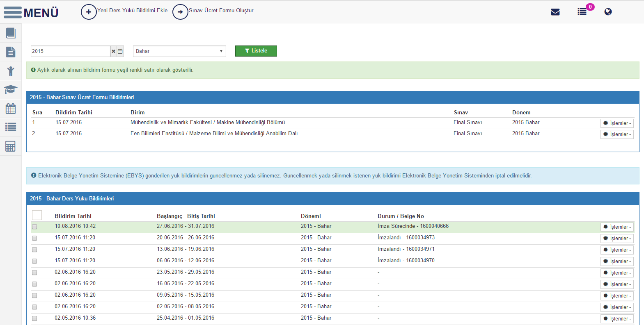
Task: Click the arrow circle icon for Sınav Ücret Formu
Action: click(180, 12)
